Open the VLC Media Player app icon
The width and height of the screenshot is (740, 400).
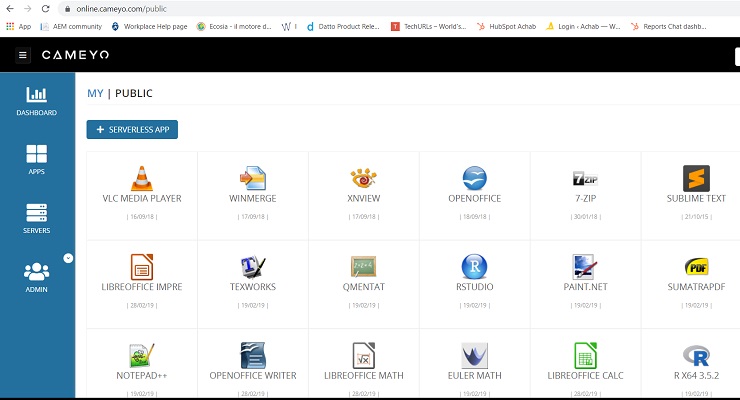pyautogui.click(x=142, y=178)
